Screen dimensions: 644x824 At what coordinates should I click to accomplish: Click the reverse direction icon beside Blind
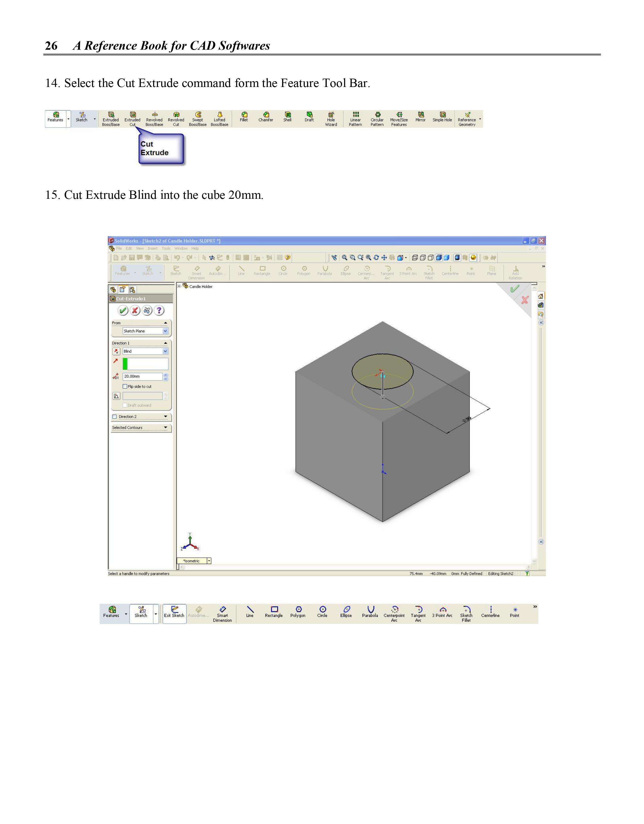point(116,351)
